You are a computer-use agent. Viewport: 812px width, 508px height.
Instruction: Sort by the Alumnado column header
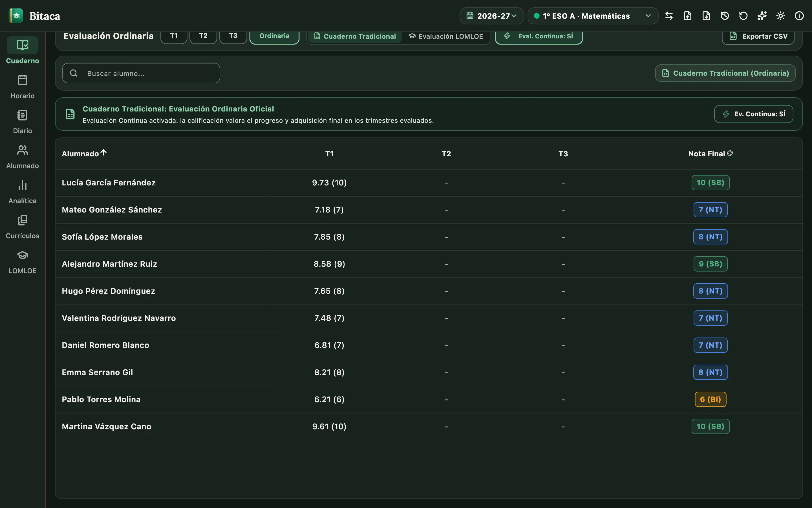84,154
